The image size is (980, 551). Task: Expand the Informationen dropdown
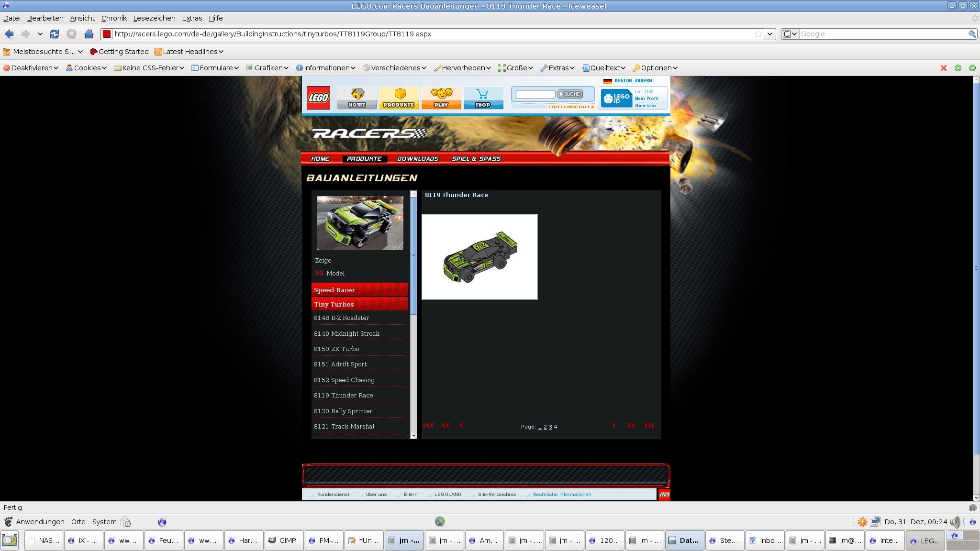(x=325, y=68)
